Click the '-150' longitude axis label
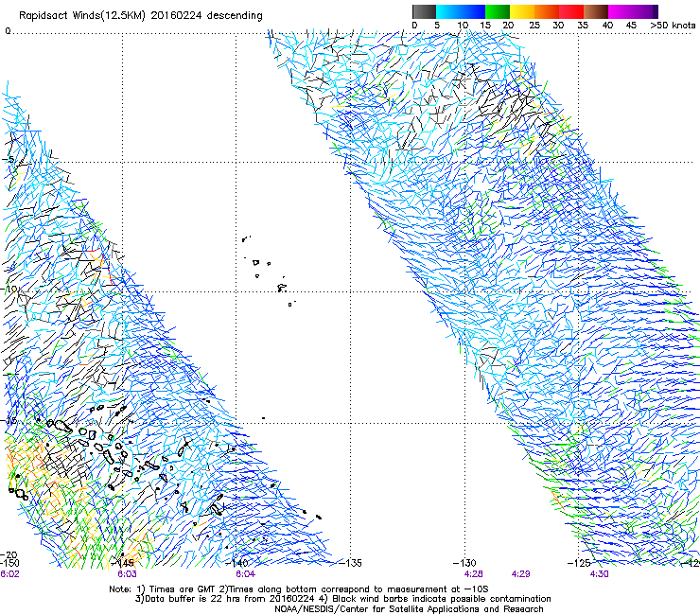The image size is (700, 615). (9, 563)
